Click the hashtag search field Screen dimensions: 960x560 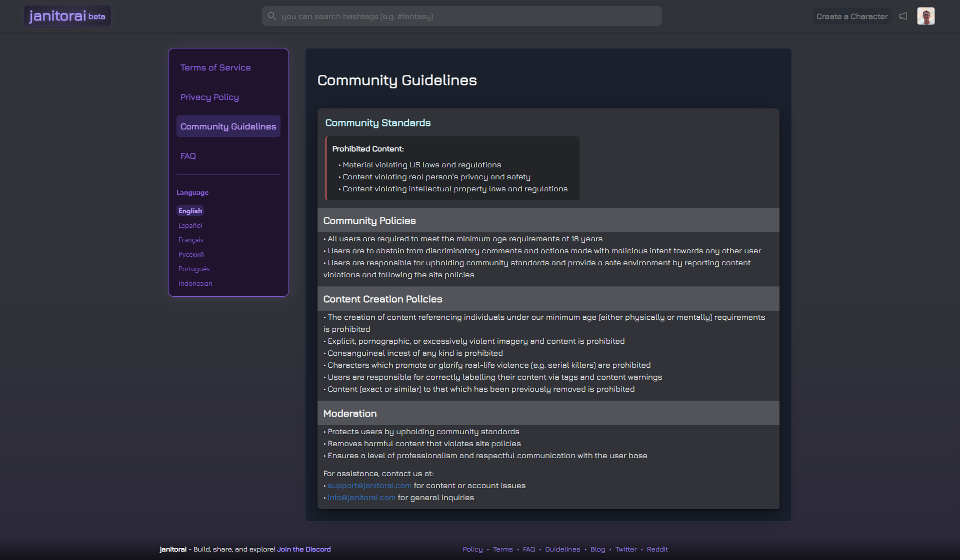click(465, 16)
